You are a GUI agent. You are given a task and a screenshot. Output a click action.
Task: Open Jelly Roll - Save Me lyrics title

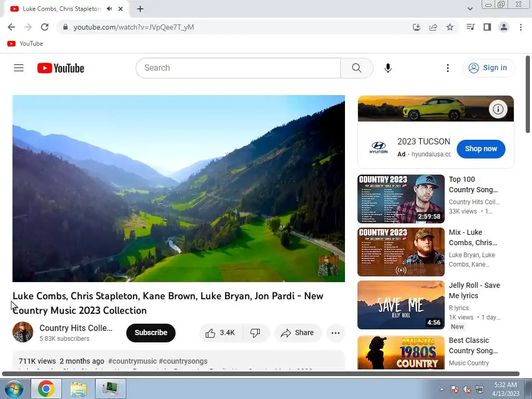tap(474, 290)
